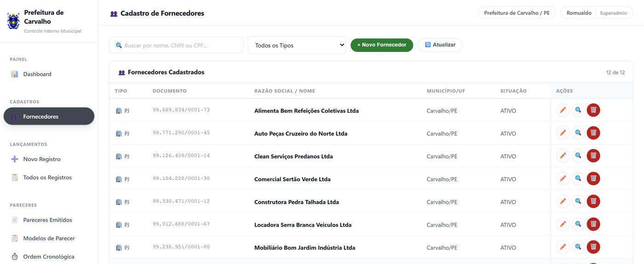This screenshot has width=644, height=264.
Task: View details of Comercial Sertão Verde Ltda
Action: click(578, 178)
